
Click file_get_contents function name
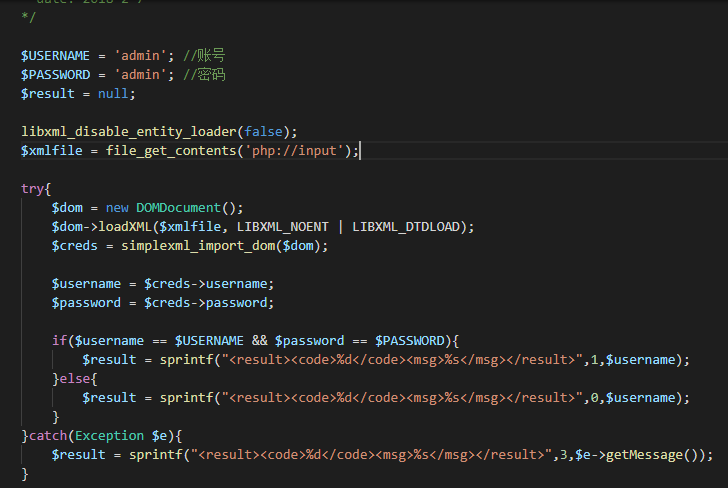[x=171, y=151]
